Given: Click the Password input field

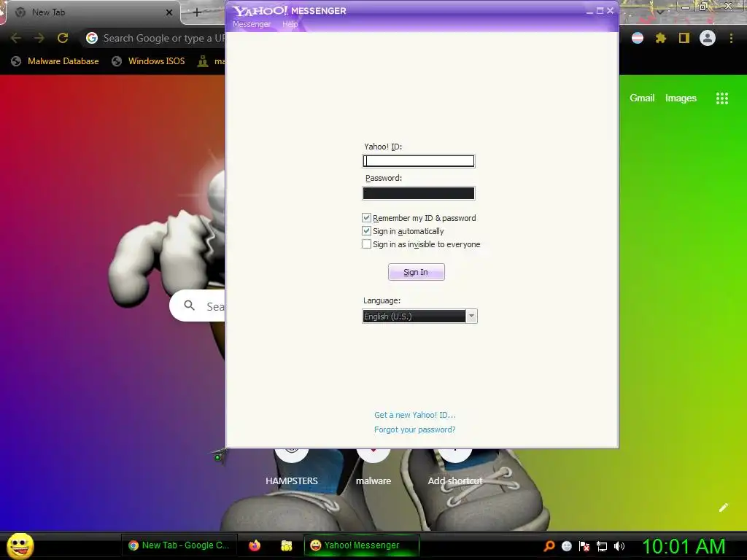Looking at the screenshot, I should [x=418, y=192].
